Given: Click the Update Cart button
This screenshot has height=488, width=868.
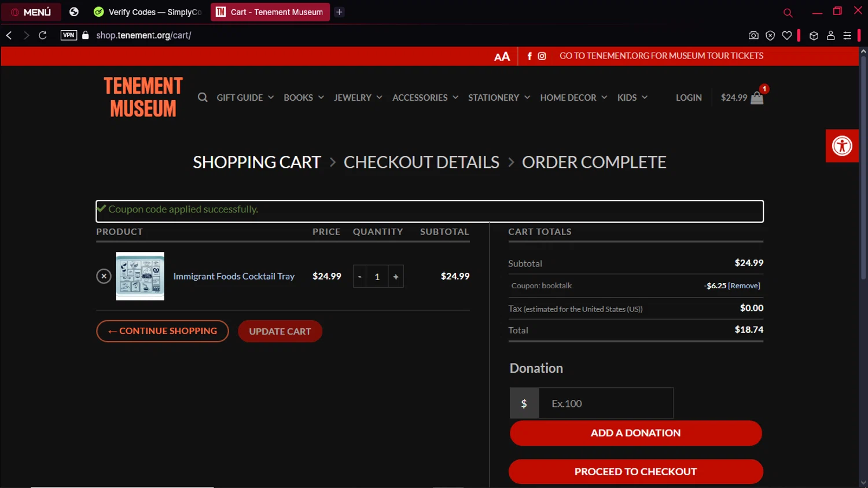Looking at the screenshot, I should click(280, 331).
